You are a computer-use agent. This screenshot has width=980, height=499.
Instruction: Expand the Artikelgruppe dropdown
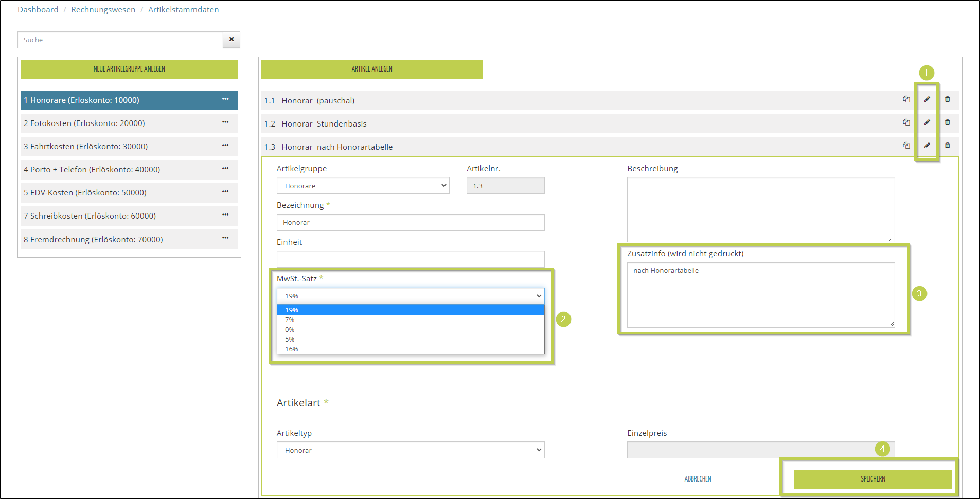click(x=363, y=186)
